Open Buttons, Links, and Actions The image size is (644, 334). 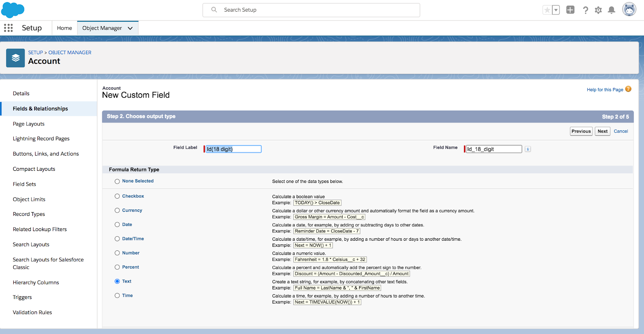[x=46, y=154]
